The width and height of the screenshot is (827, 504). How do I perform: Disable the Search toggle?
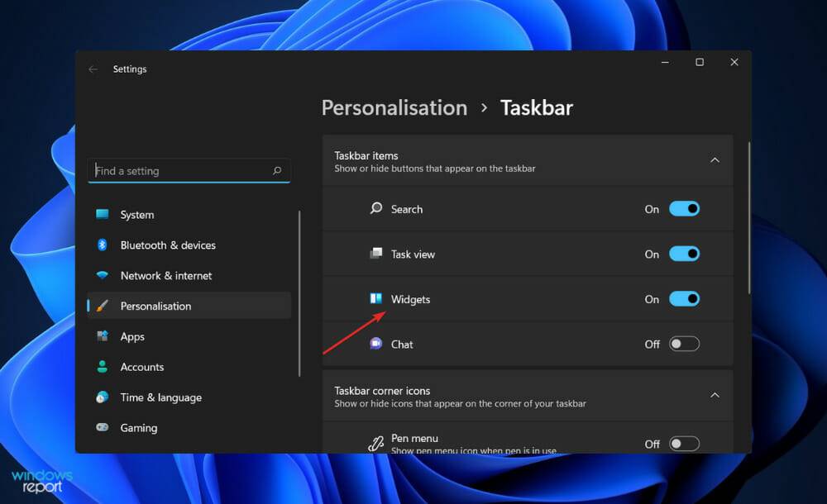tap(685, 209)
